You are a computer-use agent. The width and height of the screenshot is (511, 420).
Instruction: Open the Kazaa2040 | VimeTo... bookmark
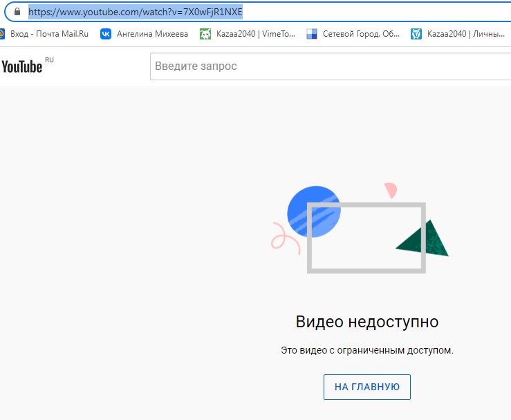(255, 34)
